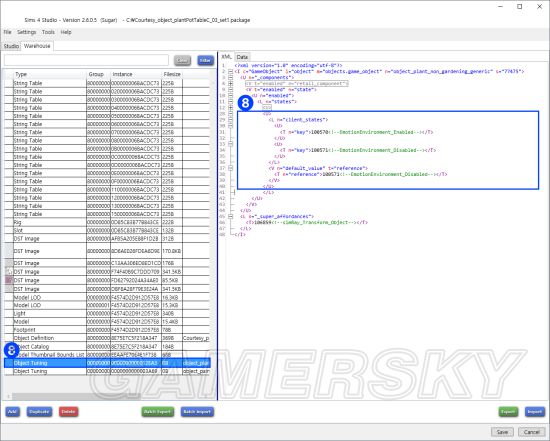Click the filter text input field
Screen dimensions: 550x441
[86, 60]
